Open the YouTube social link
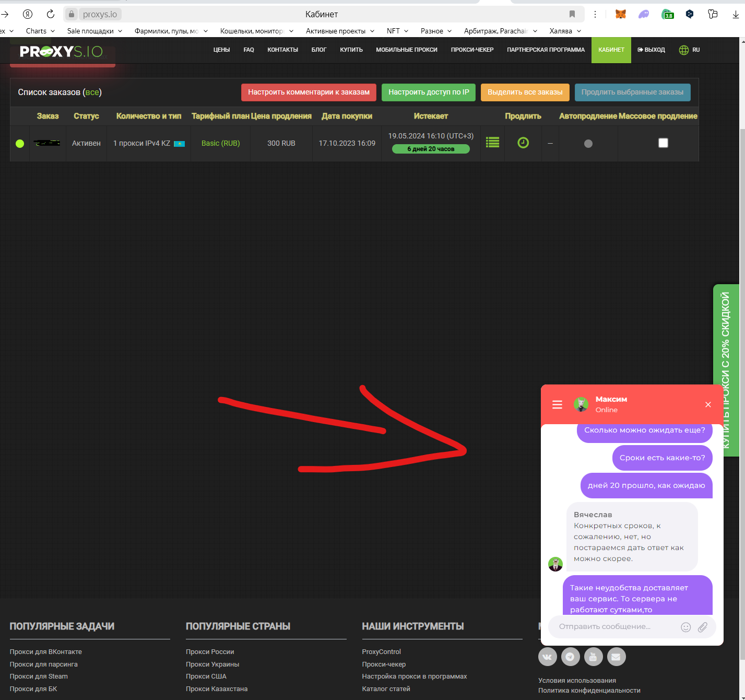The height and width of the screenshot is (700, 745). [x=593, y=657]
